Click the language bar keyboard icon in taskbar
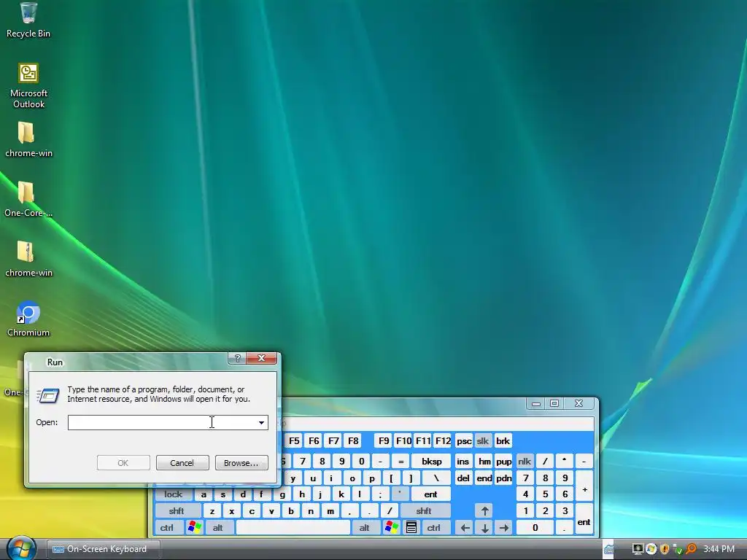 (609, 549)
